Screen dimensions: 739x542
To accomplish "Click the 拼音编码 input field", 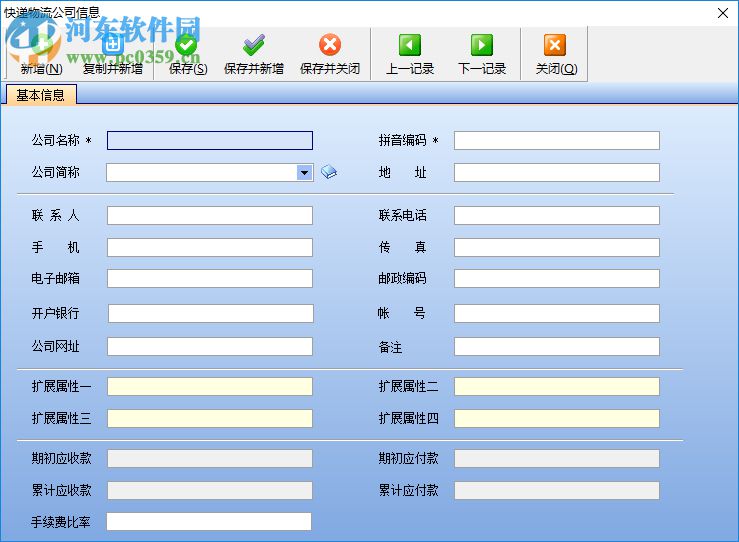I will pos(557,140).
